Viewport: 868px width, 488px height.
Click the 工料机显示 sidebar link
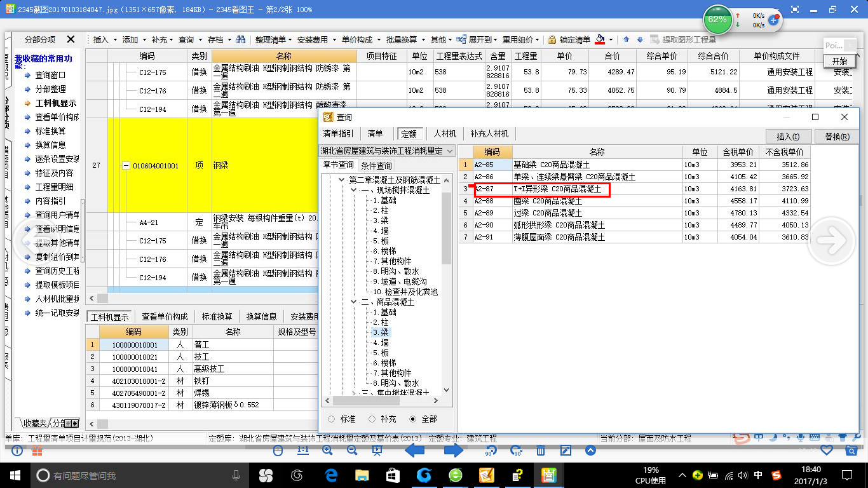56,103
